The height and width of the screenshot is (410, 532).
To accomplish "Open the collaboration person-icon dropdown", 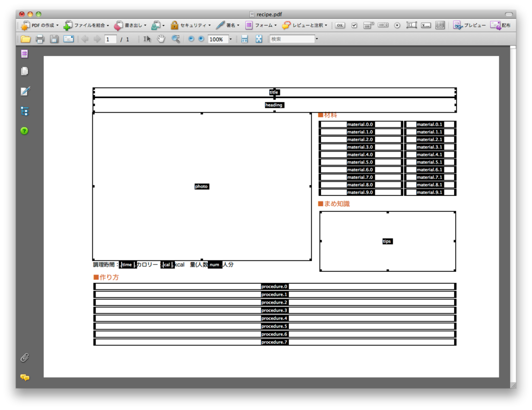I will (x=158, y=25).
